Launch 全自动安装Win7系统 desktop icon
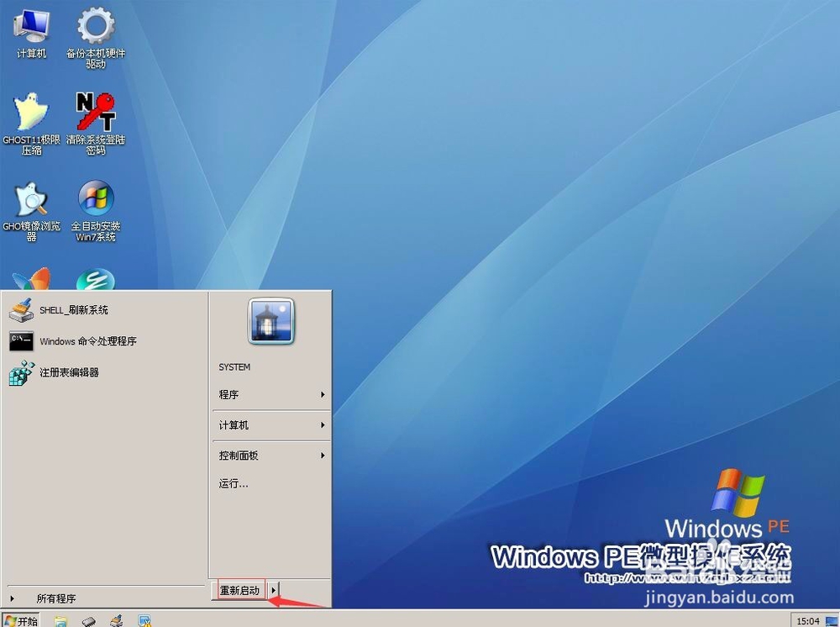The width and height of the screenshot is (840, 627). 96,211
